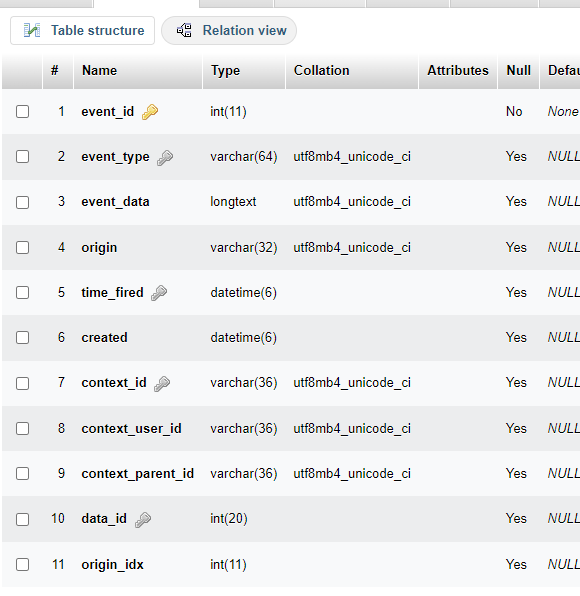The image size is (580, 596).
Task: Click the primary key icon beside event_id
Action: coord(150,112)
